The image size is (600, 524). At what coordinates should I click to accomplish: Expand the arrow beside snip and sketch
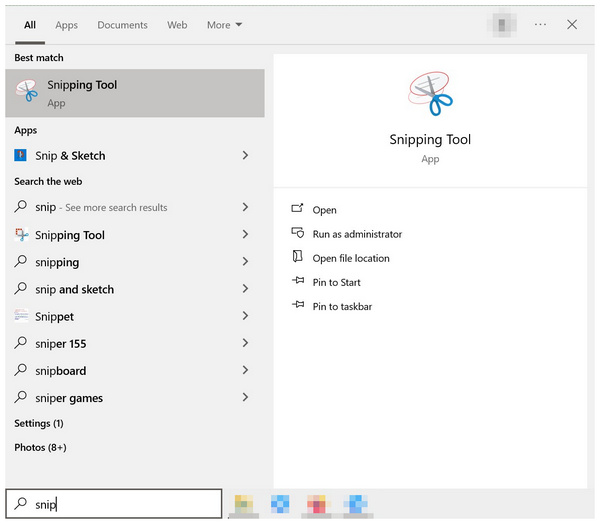(245, 289)
